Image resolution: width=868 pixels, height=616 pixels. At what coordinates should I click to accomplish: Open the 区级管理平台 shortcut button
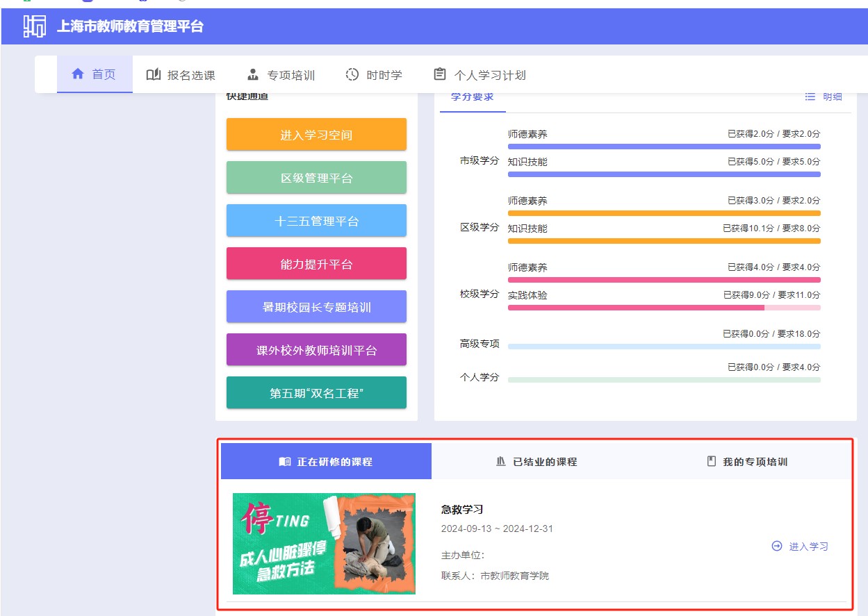pos(316,178)
